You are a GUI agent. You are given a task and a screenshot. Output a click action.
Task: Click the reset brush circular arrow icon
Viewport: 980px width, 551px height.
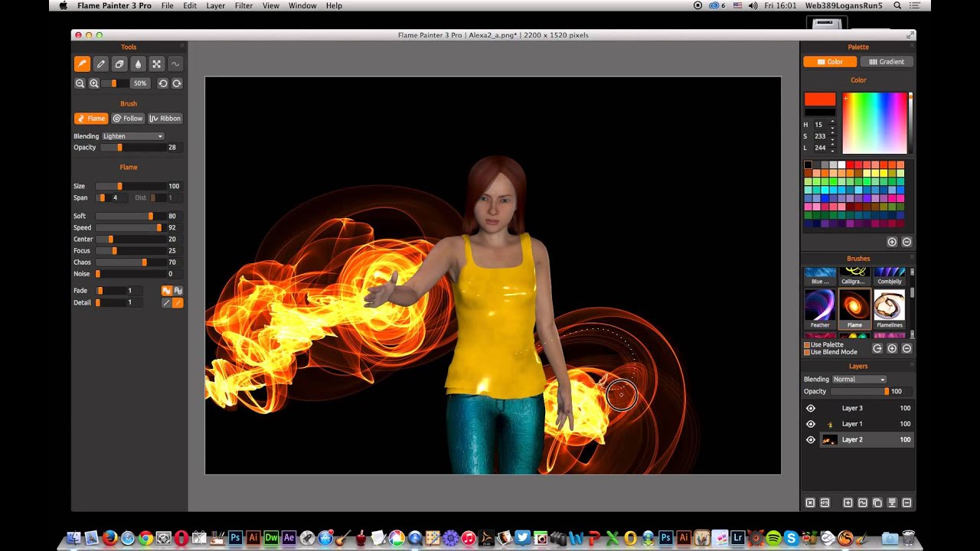click(877, 348)
